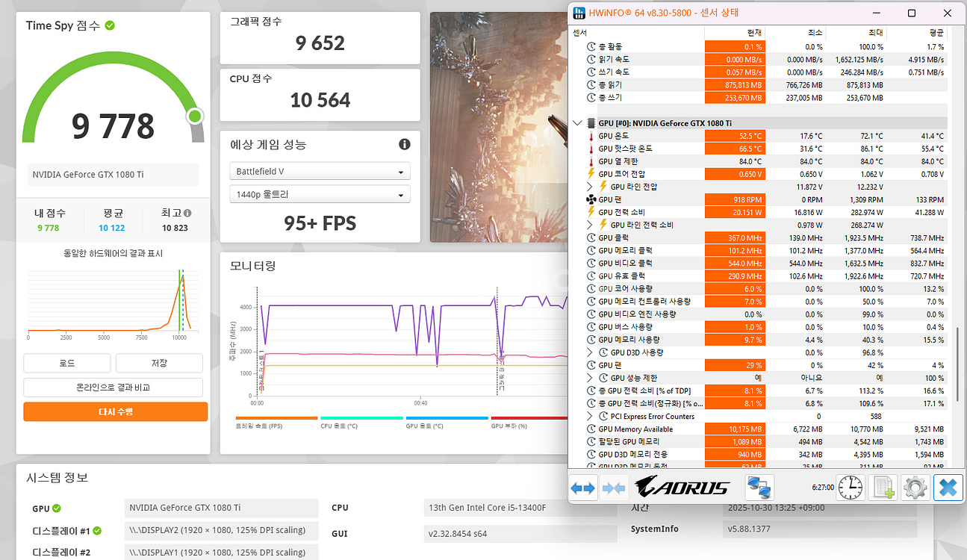Viewport: 967px width, 560px height.
Task: Click 온라인으로 결과 비교 link
Action: pyautogui.click(x=113, y=387)
